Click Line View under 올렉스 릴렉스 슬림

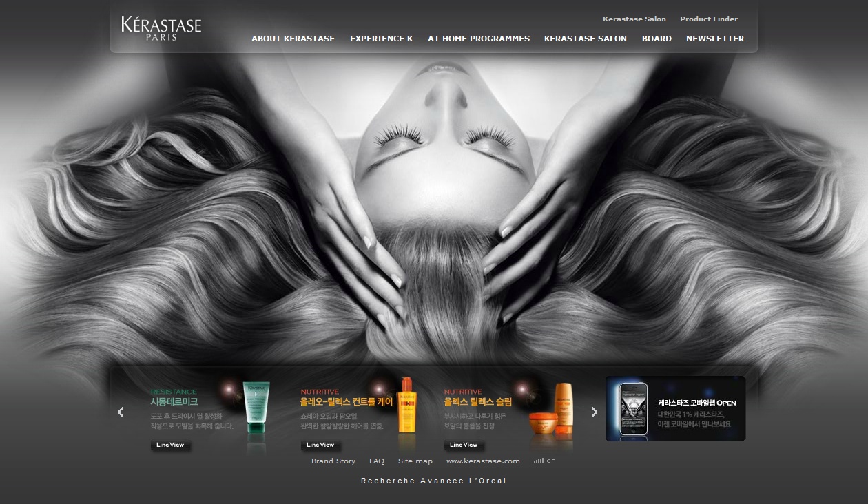click(x=464, y=445)
